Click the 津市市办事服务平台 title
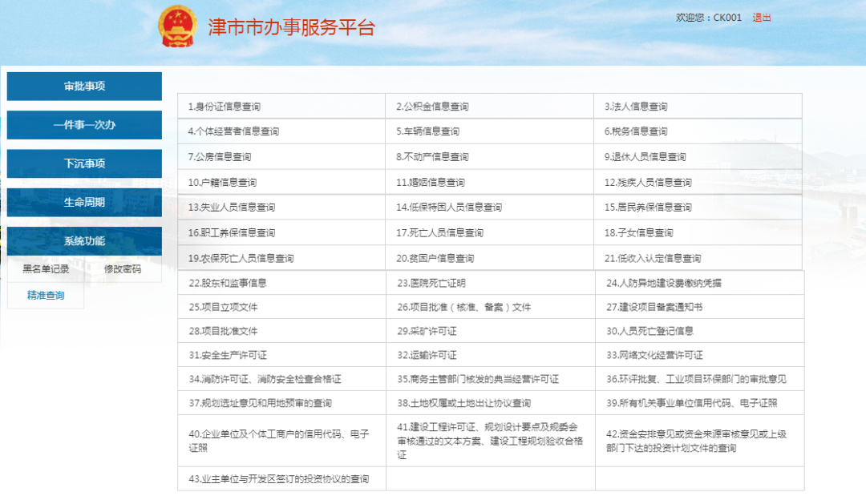Screen dimensions: 866x504 click(292, 27)
